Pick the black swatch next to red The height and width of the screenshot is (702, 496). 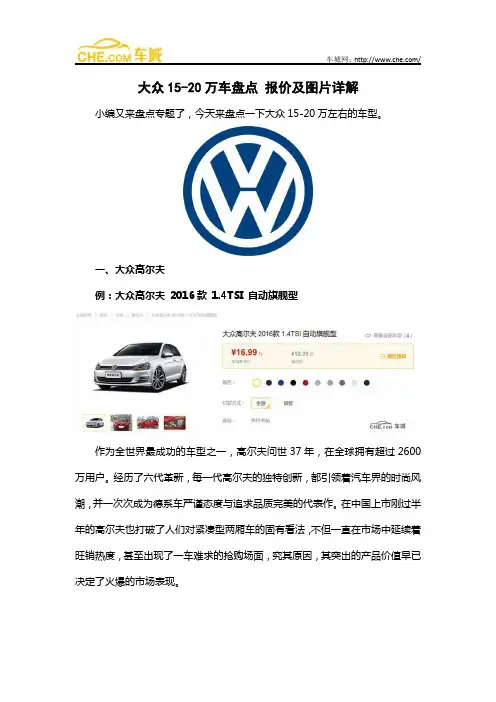point(293,383)
